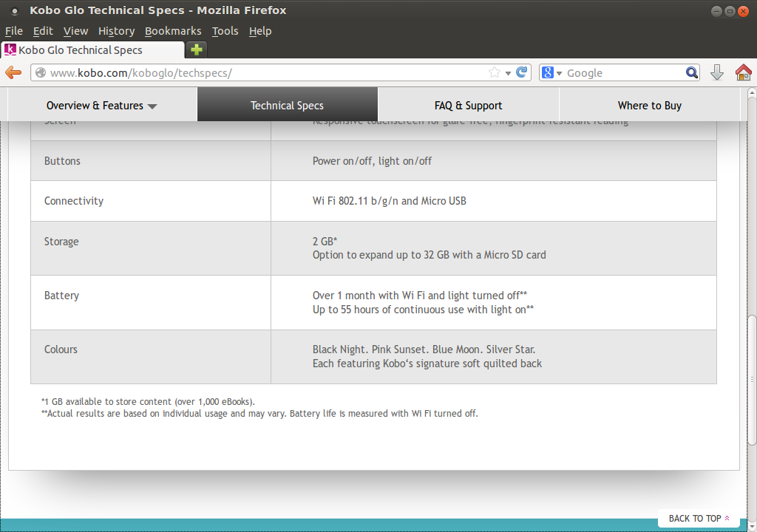Open the search engine selector dropdown
The image size is (757, 532).
click(x=559, y=73)
